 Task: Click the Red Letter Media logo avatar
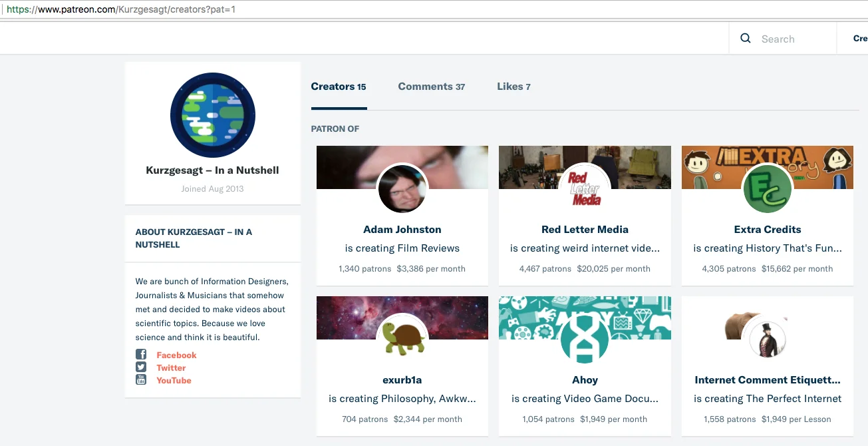click(585, 188)
